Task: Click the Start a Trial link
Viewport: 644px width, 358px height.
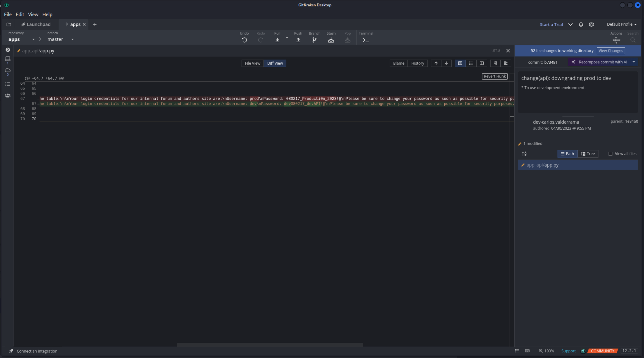Action: point(551,25)
